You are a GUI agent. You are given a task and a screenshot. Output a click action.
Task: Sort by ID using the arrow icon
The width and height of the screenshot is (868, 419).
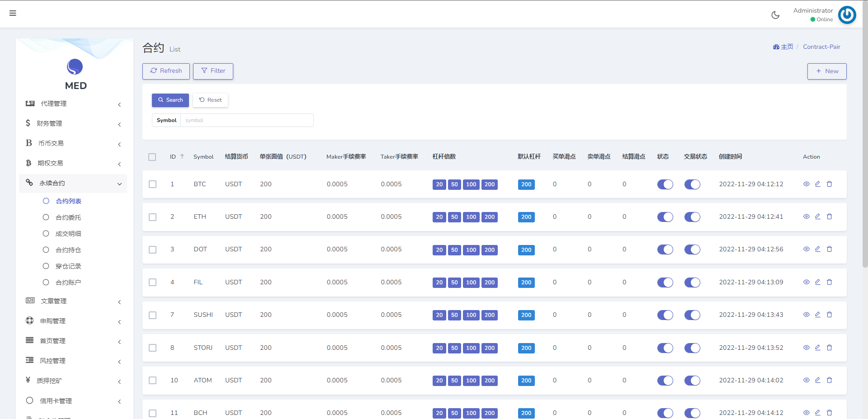point(182,156)
